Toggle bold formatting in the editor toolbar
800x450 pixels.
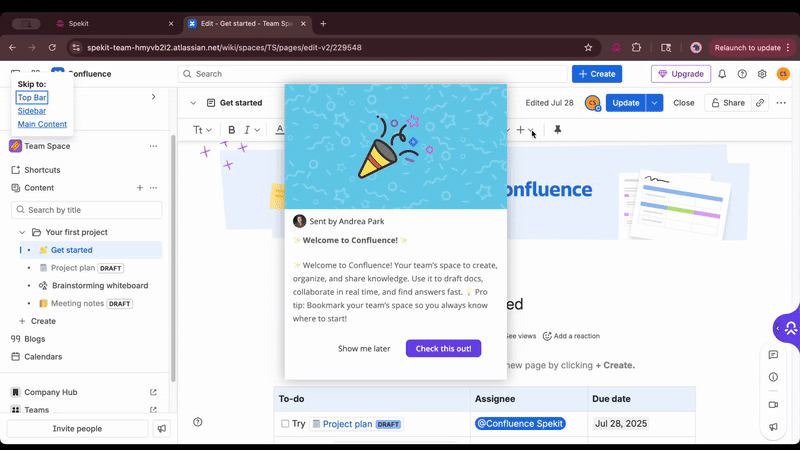tap(232, 130)
